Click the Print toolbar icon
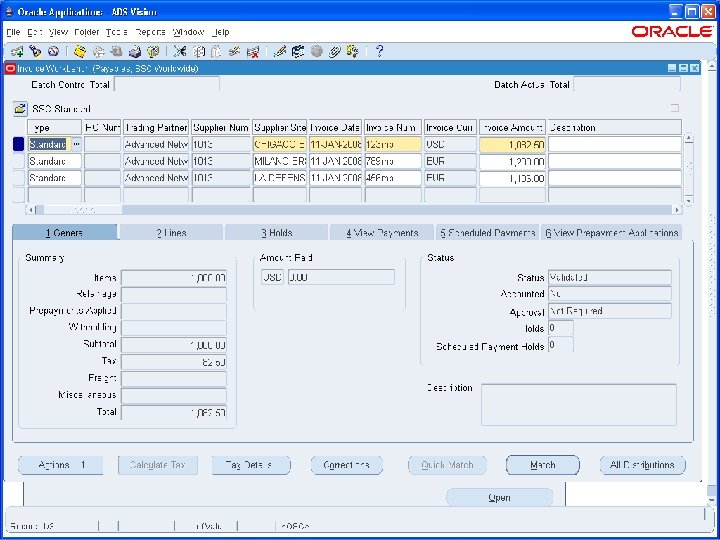Viewport: 720px width, 540px height. pos(135,51)
